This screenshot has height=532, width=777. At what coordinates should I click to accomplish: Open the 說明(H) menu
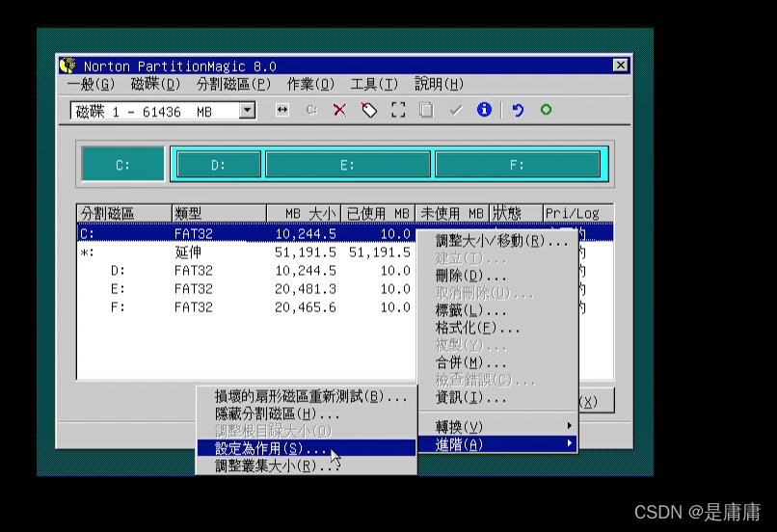[439, 84]
